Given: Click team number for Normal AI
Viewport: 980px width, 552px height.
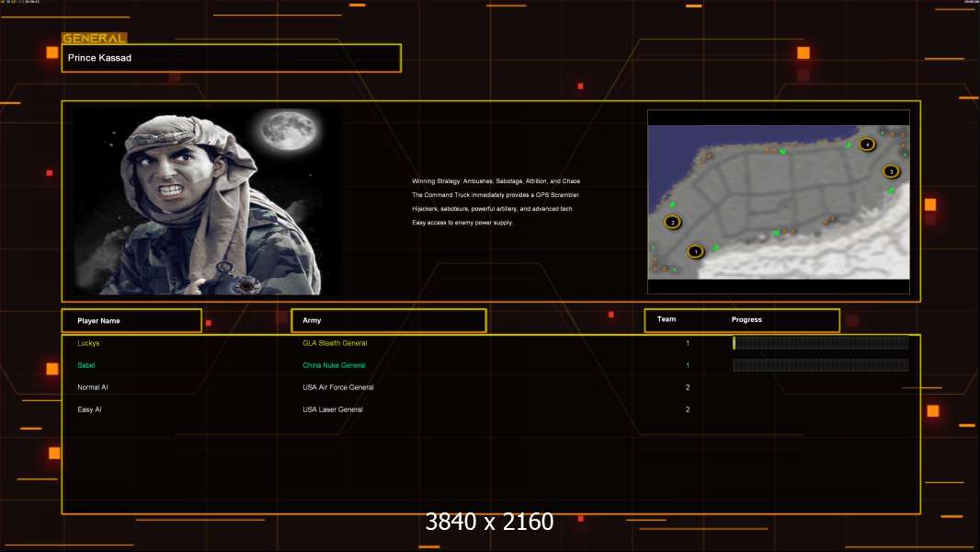Looking at the screenshot, I should coord(688,387).
